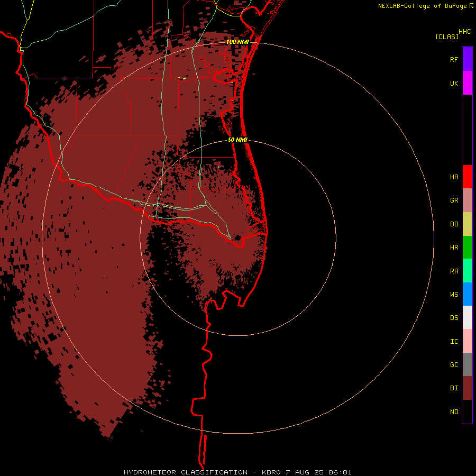
Task: Click the IC legend label
Action: [454, 341]
